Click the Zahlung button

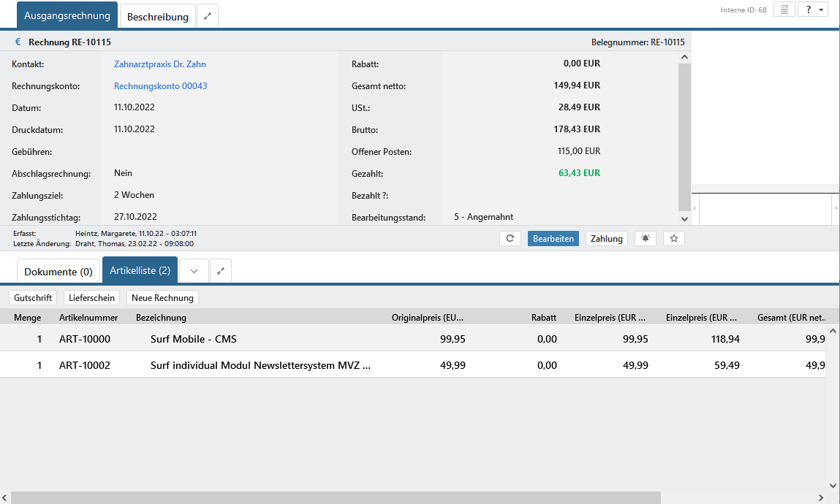(606, 239)
